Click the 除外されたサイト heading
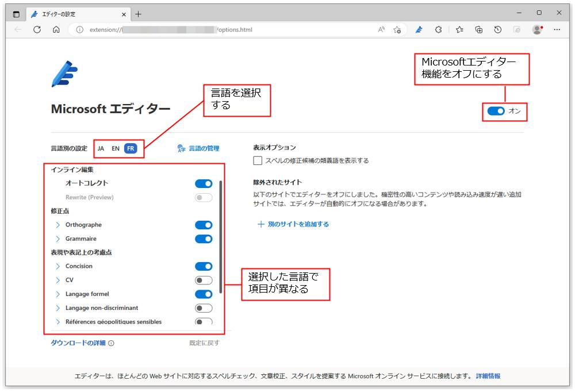Screen dimensions: 575x392 (278, 182)
